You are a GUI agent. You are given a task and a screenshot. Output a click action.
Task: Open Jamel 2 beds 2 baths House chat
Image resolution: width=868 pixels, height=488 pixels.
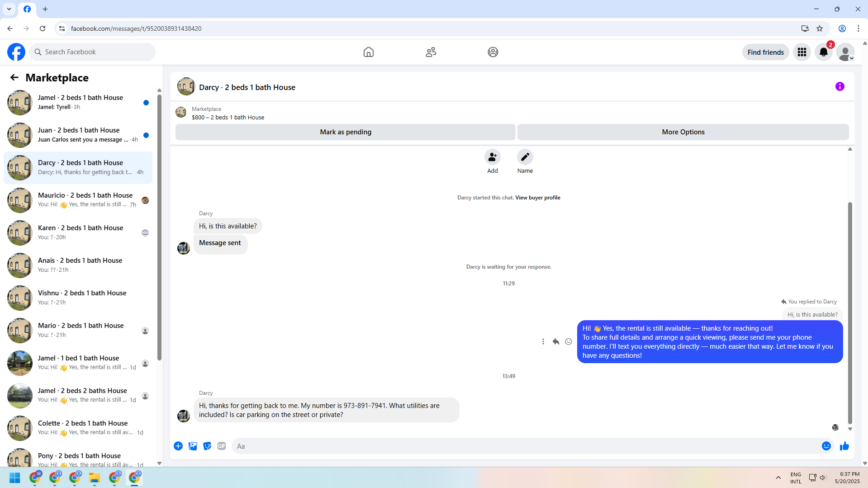78,396
